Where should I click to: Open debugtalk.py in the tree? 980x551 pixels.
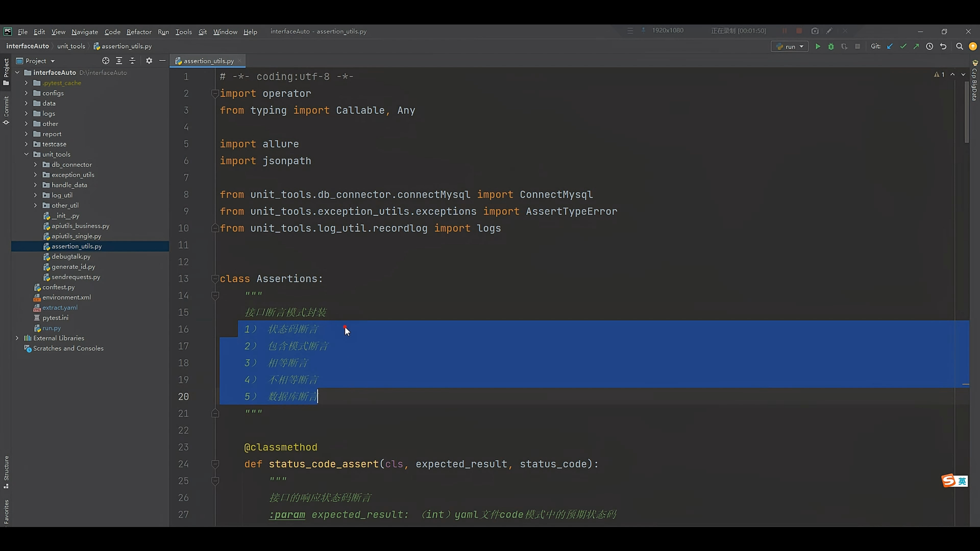(70, 256)
